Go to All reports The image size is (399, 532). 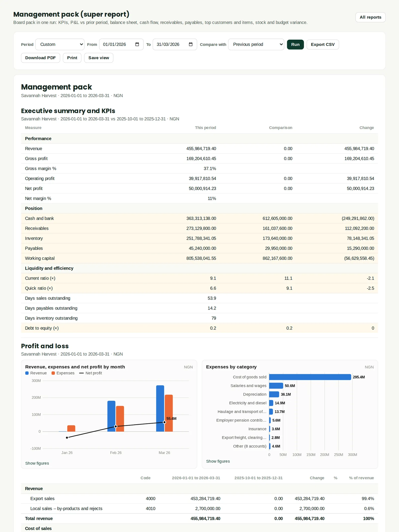pyautogui.click(x=370, y=17)
